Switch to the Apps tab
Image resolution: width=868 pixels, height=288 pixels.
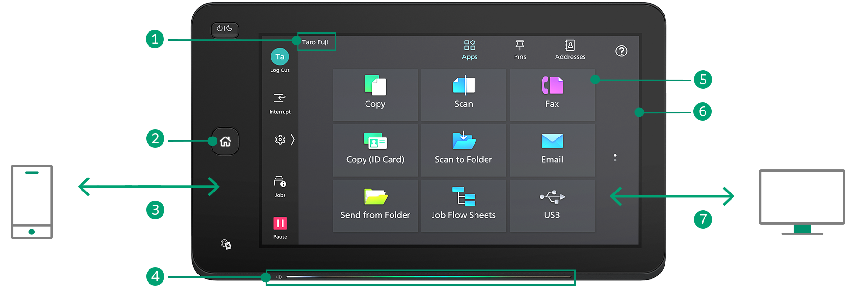pyautogui.click(x=469, y=50)
